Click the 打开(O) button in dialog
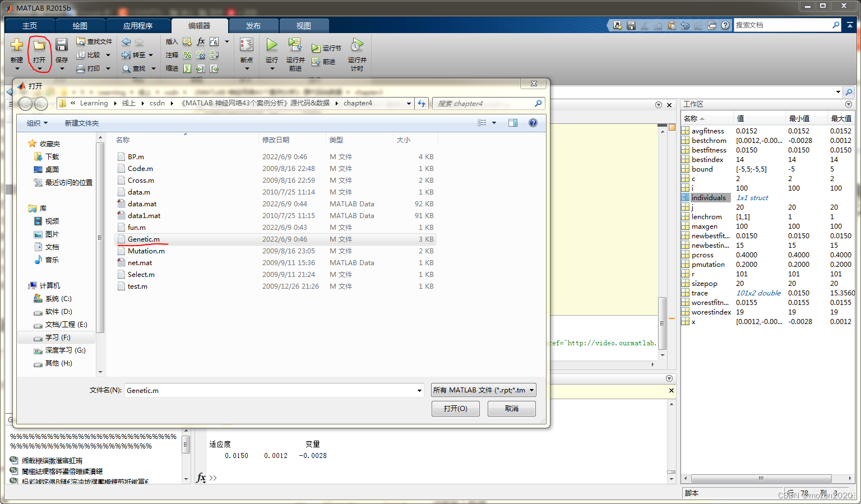This screenshot has height=504, width=861. [455, 409]
